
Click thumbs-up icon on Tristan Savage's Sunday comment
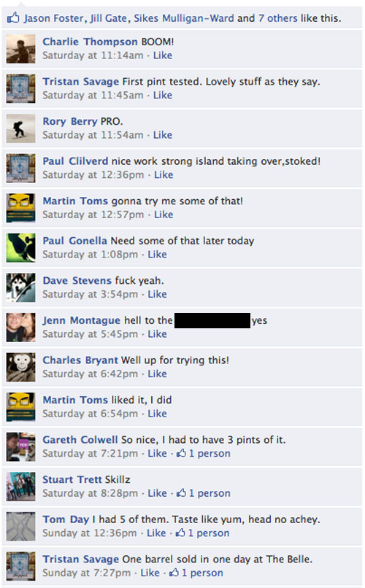tap(174, 572)
